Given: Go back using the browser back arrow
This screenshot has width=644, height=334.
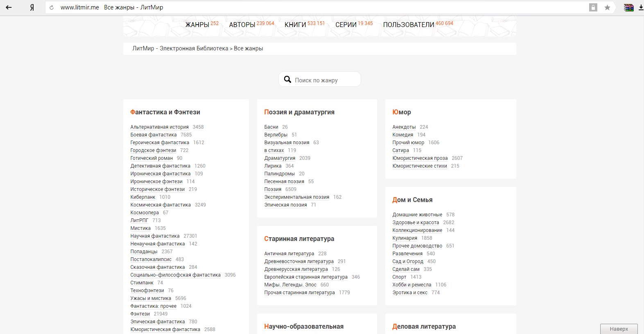Looking at the screenshot, I should click(9, 7).
